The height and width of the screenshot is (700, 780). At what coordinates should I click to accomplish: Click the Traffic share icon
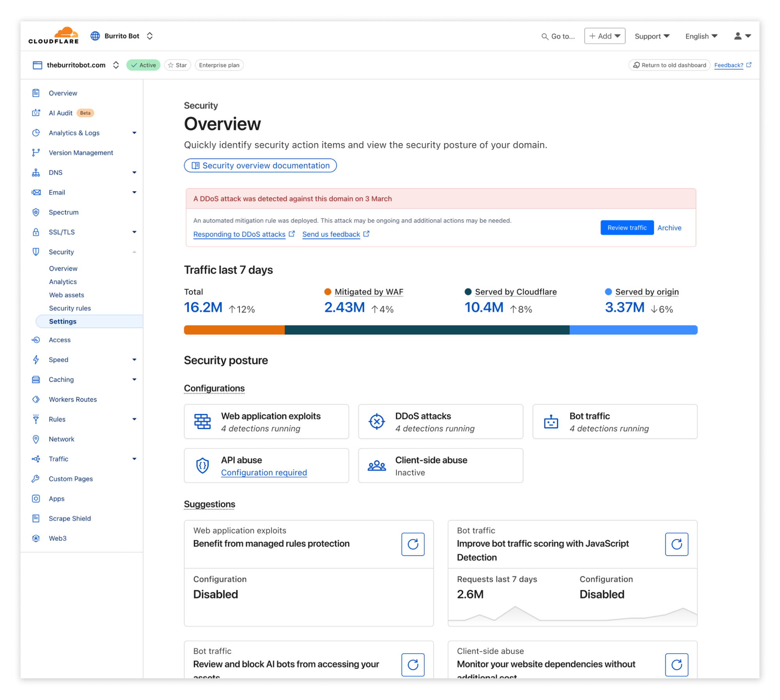[36, 460]
